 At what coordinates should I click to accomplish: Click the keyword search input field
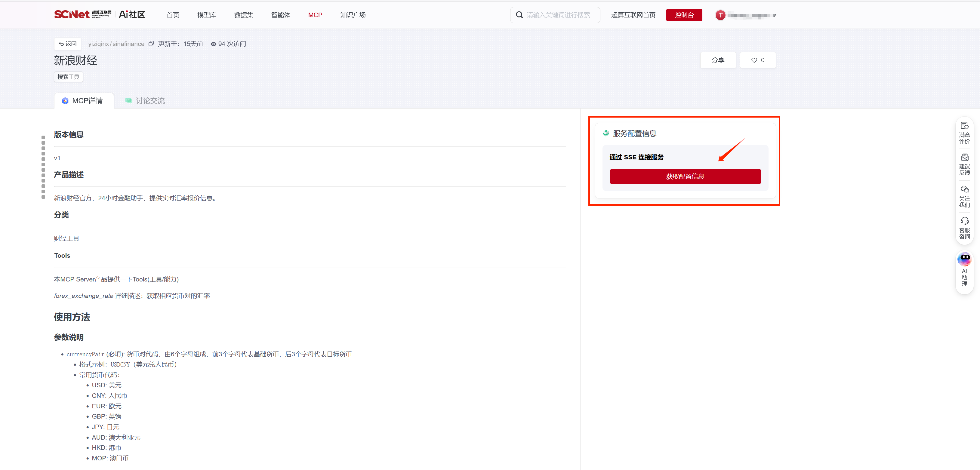(x=558, y=15)
